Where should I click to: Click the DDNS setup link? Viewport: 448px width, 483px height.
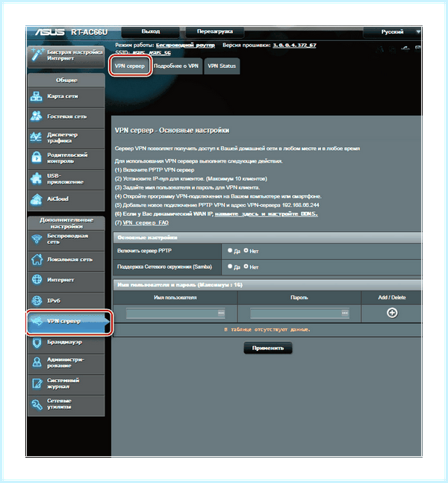pos(267,214)
